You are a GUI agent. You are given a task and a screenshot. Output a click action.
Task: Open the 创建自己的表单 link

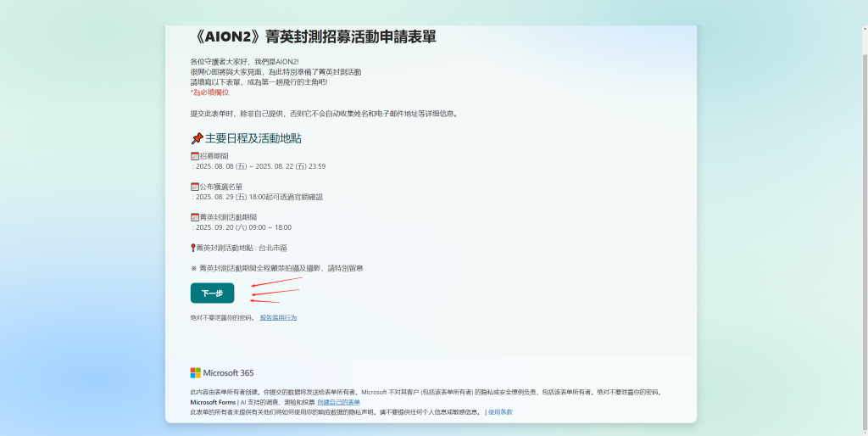(339, 402)
